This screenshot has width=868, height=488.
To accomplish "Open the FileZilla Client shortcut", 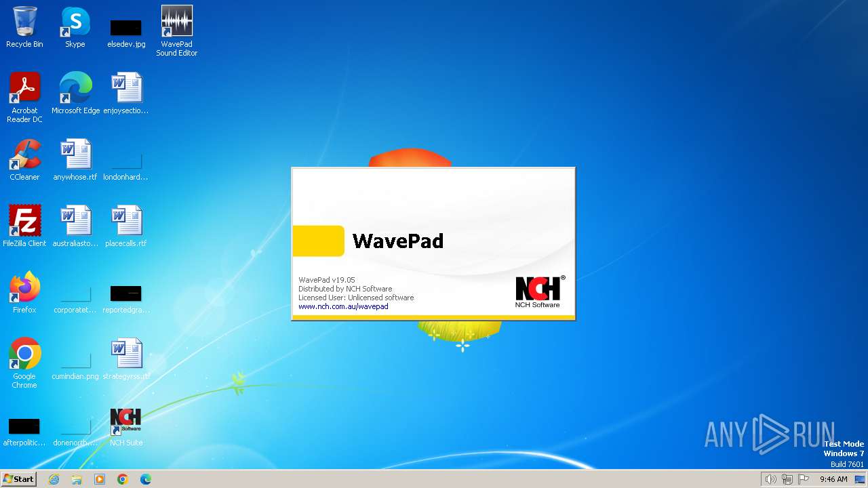I will coord(24,226).
